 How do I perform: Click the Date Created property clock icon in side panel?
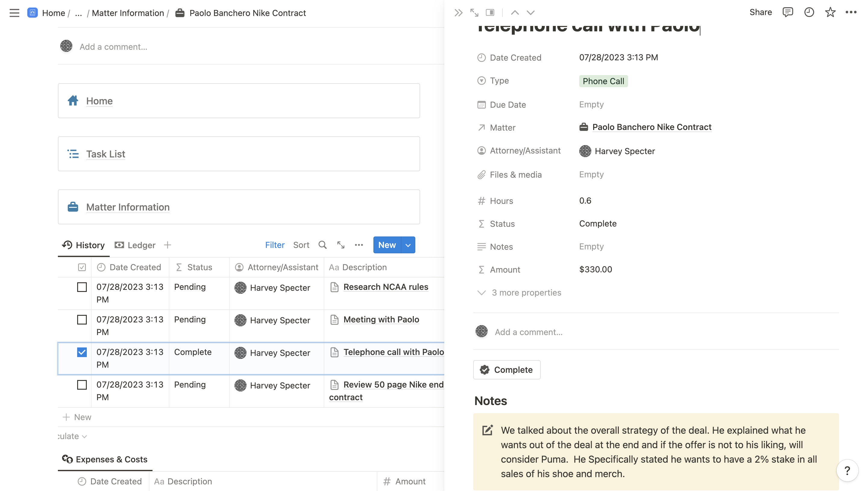coord(482,57)
